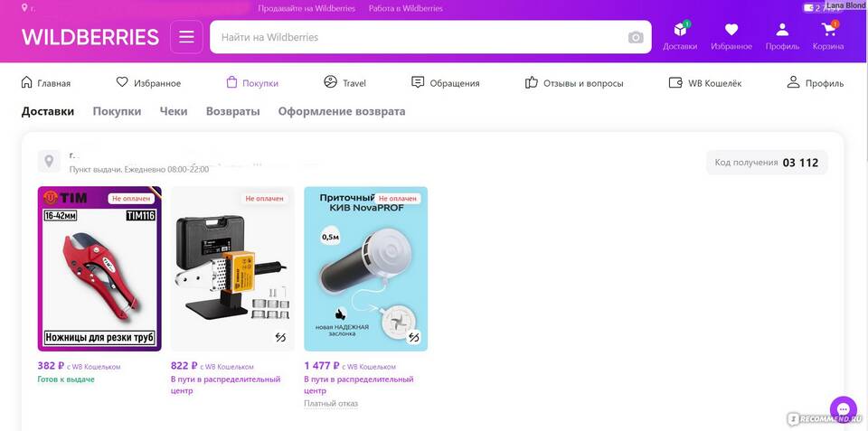Switch to Чеки tab
The width and height of the screenshot is (868, 431).
pyautogui.click(x=174, y=111)
